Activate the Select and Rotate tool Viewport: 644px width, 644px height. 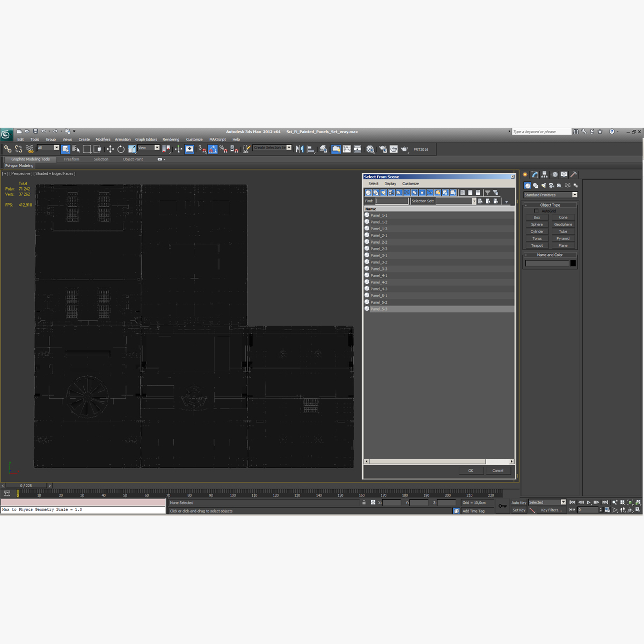point(121,149)
